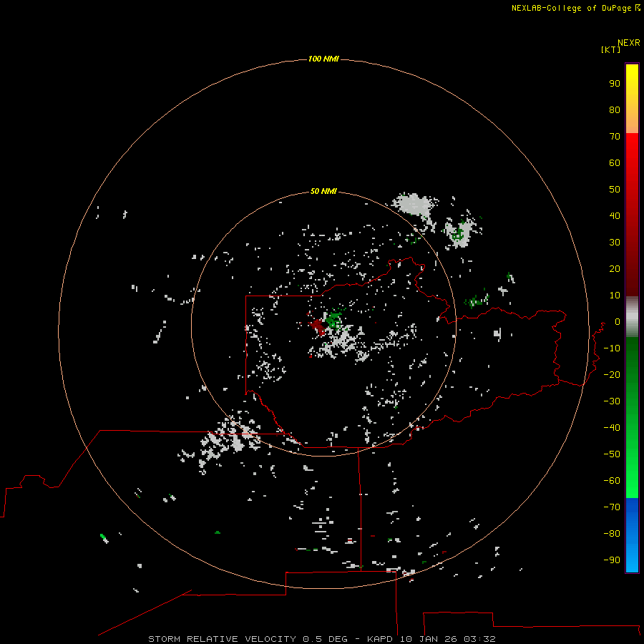The height and width of the screenshot is (644, 644).
Task: Click the -40 value on the velocity scale
Action: (612, 428)
